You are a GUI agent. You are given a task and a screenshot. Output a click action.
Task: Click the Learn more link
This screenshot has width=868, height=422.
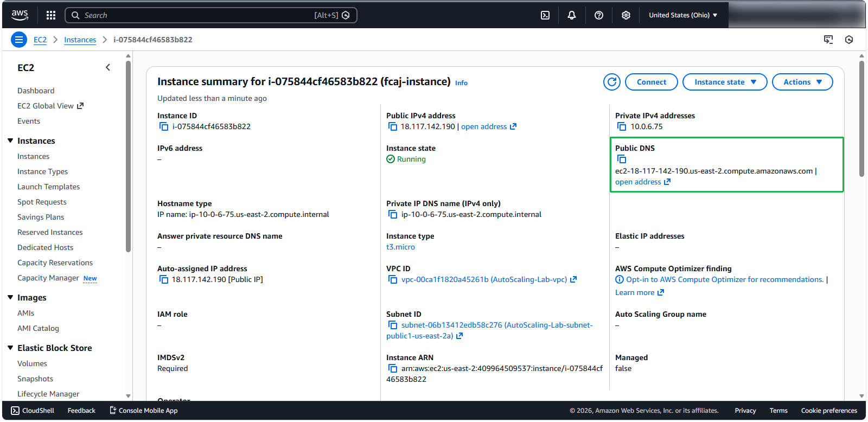(640, 292)
